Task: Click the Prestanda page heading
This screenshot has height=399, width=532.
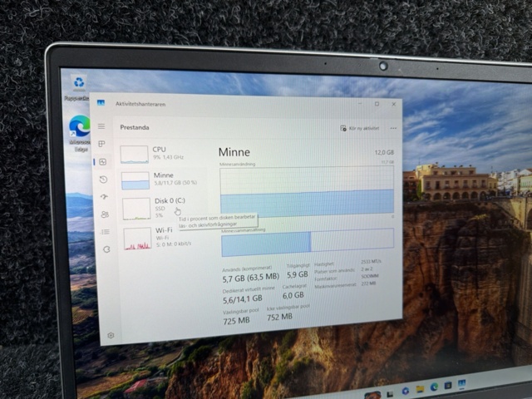Action: [x=135, y=127]
